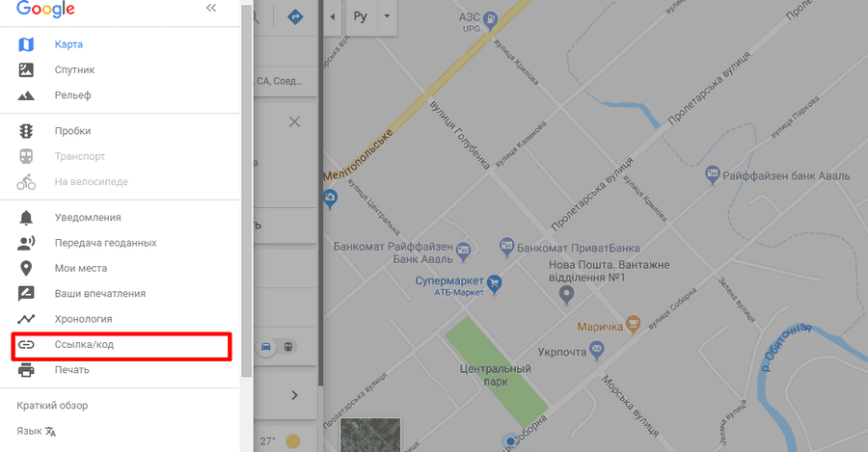868x452 pixels.
Task: Toggle the Транспорт transit layer
Action: [121, 156]
